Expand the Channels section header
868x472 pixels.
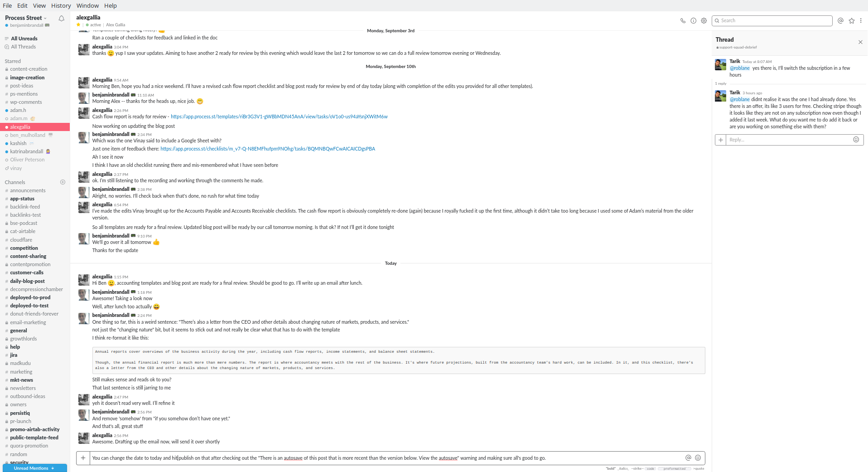(x=15, y=182)
